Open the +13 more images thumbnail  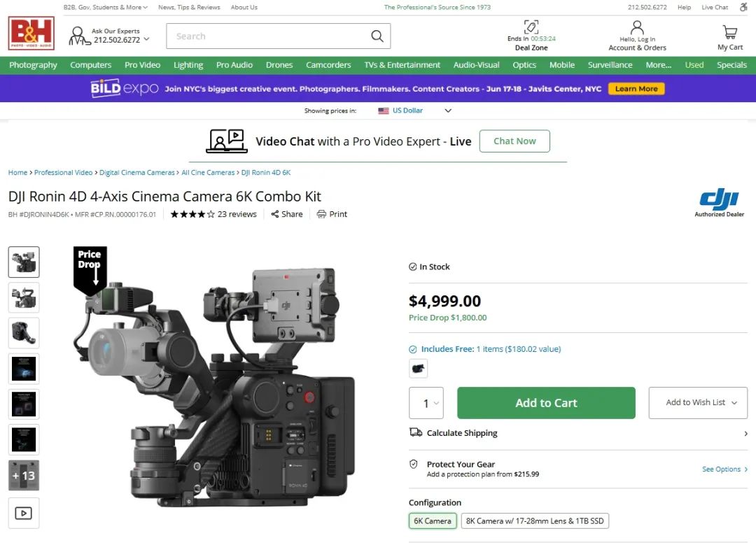tap(24, 476)
